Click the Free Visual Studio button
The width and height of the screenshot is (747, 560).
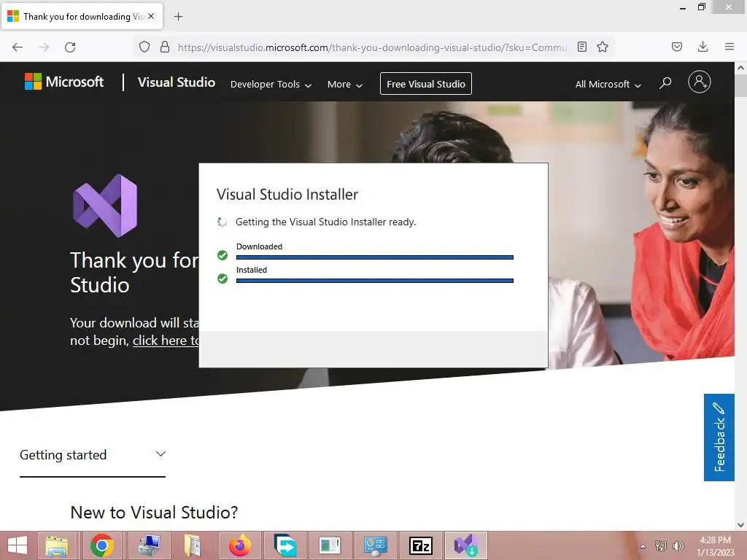click(426, 84)
